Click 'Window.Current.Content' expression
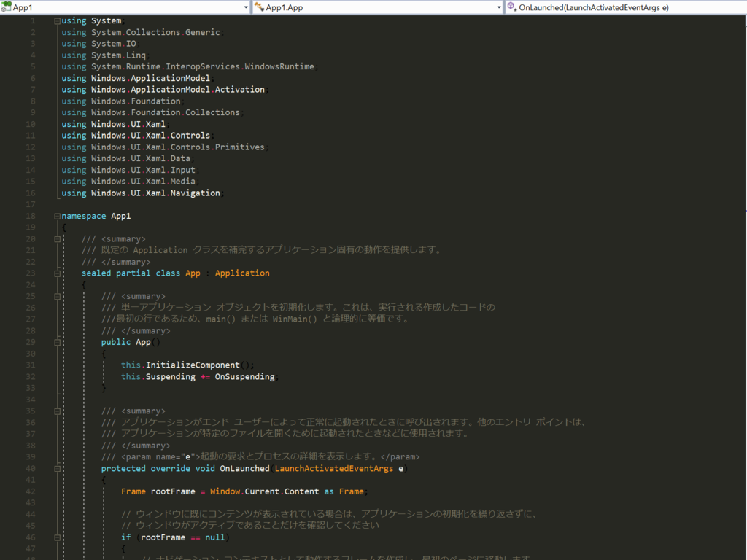Image resolution: width=747 pixels, height=560 pixels. coord(264,491)
